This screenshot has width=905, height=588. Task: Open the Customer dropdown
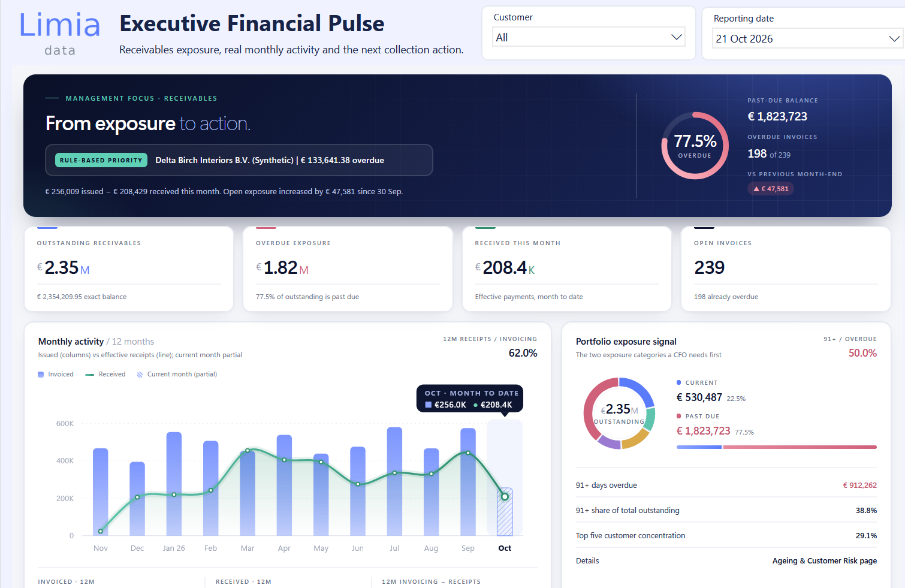pos(589,37)
